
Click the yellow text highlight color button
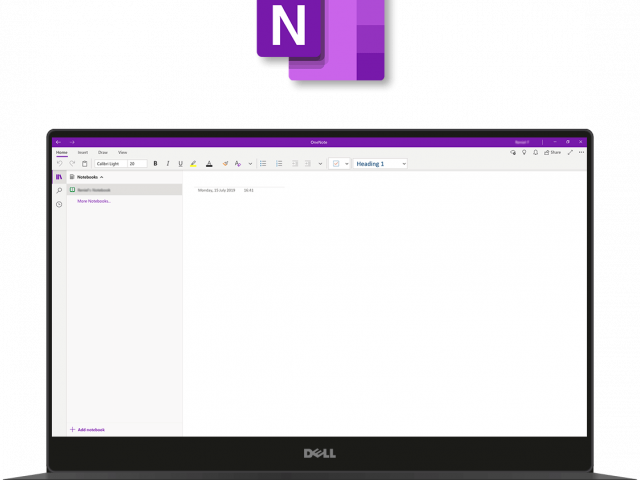[193, 163]
